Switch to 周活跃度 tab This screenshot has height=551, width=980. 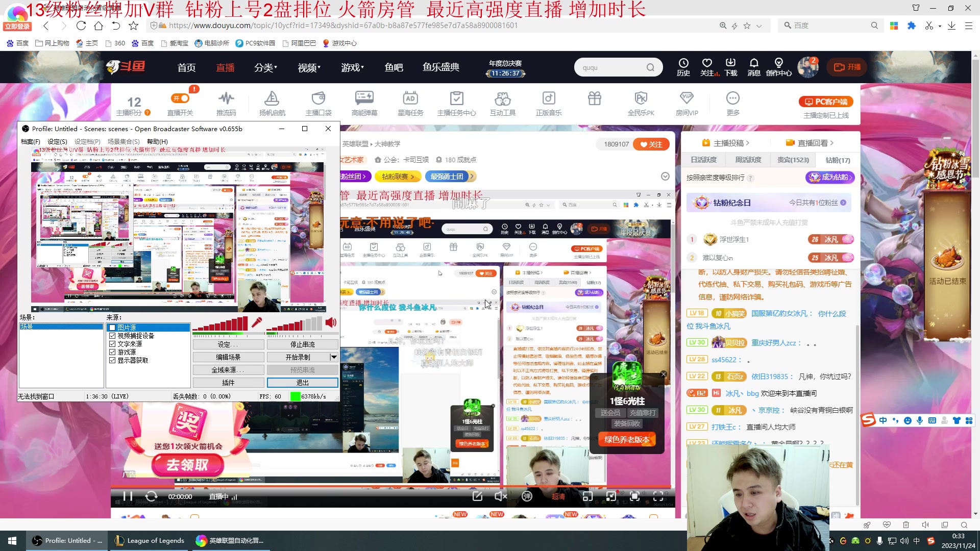[748, 160]
